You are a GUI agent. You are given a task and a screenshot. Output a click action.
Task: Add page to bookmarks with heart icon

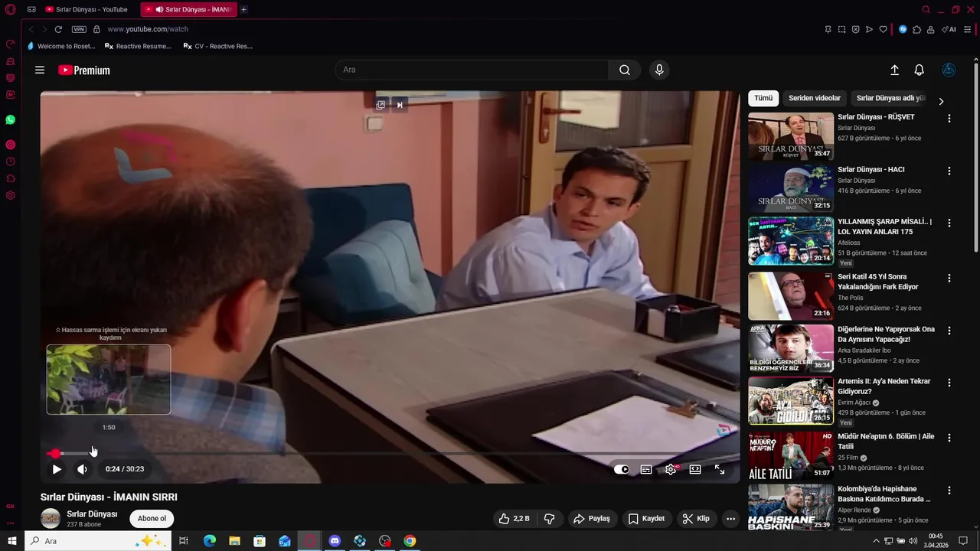(883, 29)
